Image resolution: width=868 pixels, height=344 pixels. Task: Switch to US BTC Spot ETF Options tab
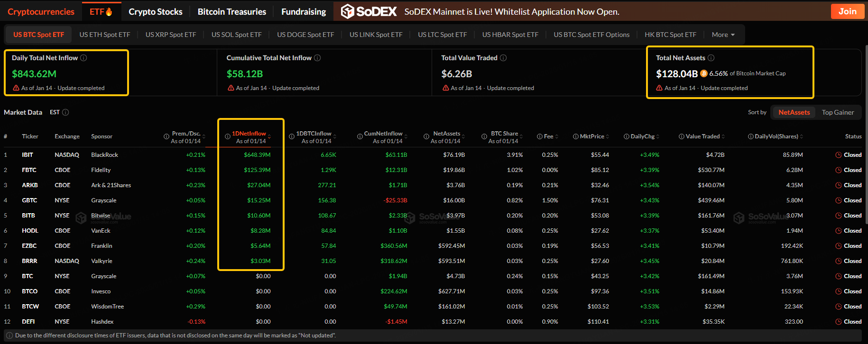[591, 35]
